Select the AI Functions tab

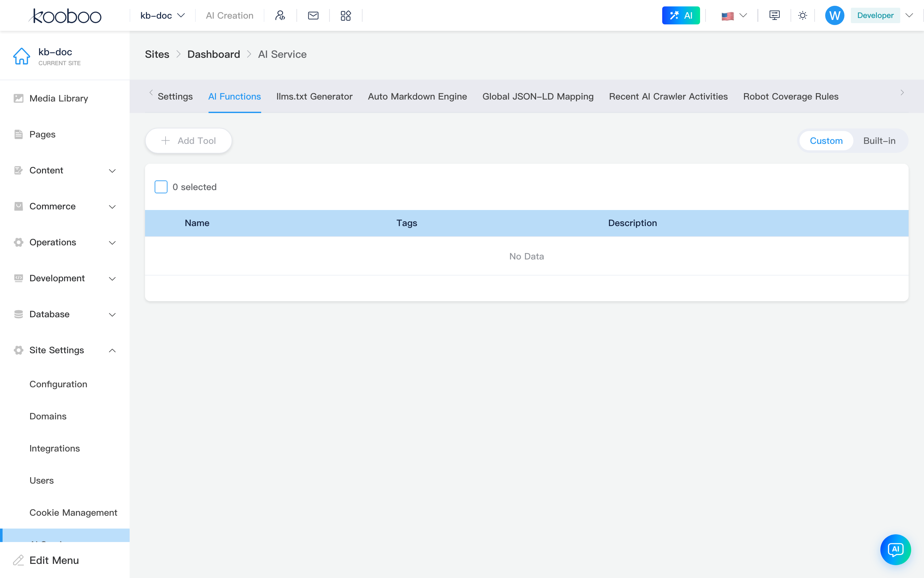tap(235, 96)
